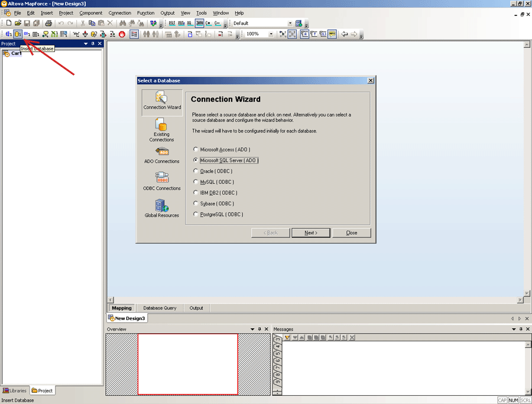
Task: Validate mapping with the checkmark icon
Action: point(153,23)
